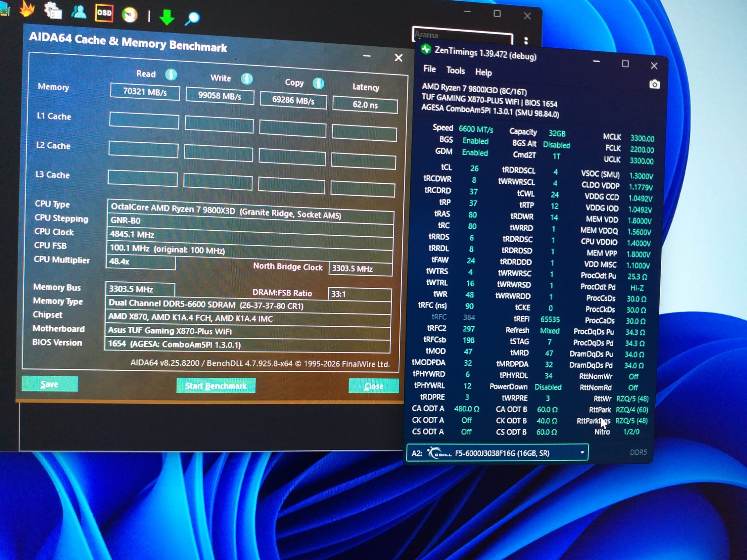747x560 pixels.
Task: Select the Memory Write value 99058 MB/s
Action: [x=220, y=96]
